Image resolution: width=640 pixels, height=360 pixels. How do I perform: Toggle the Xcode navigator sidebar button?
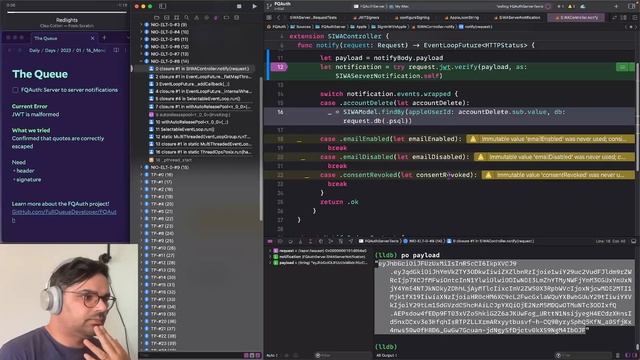(162, 6)
